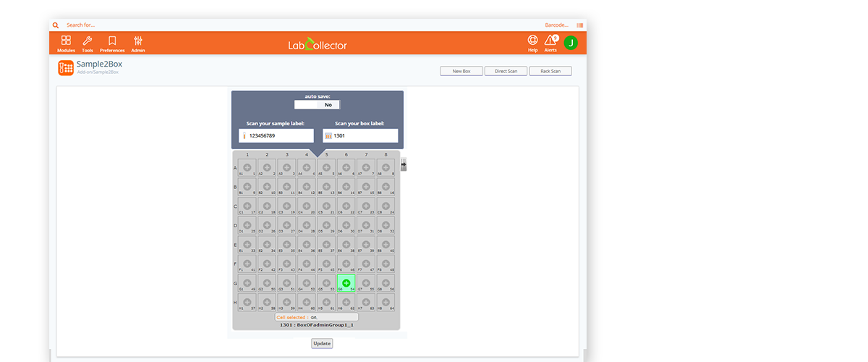Screen dimensions: 868x362
Task: Select cell D8 in the box
Action: coord(386,226)
